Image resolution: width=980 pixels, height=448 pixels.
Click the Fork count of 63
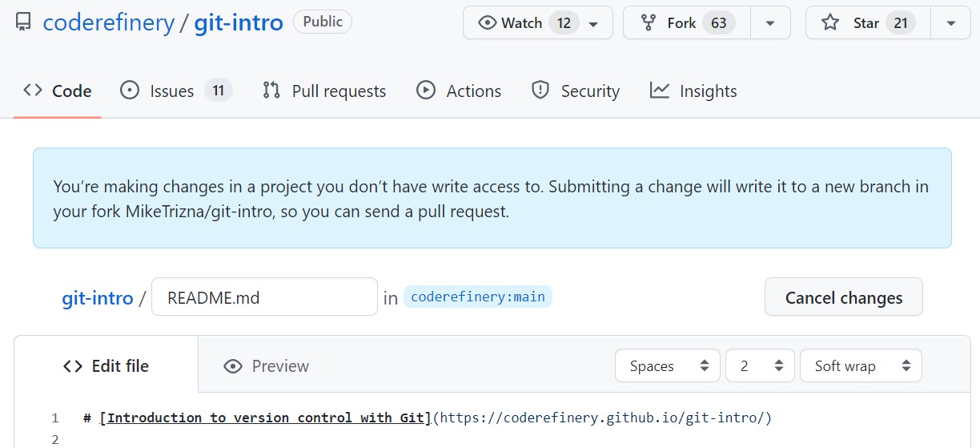(x=719, y=22)
